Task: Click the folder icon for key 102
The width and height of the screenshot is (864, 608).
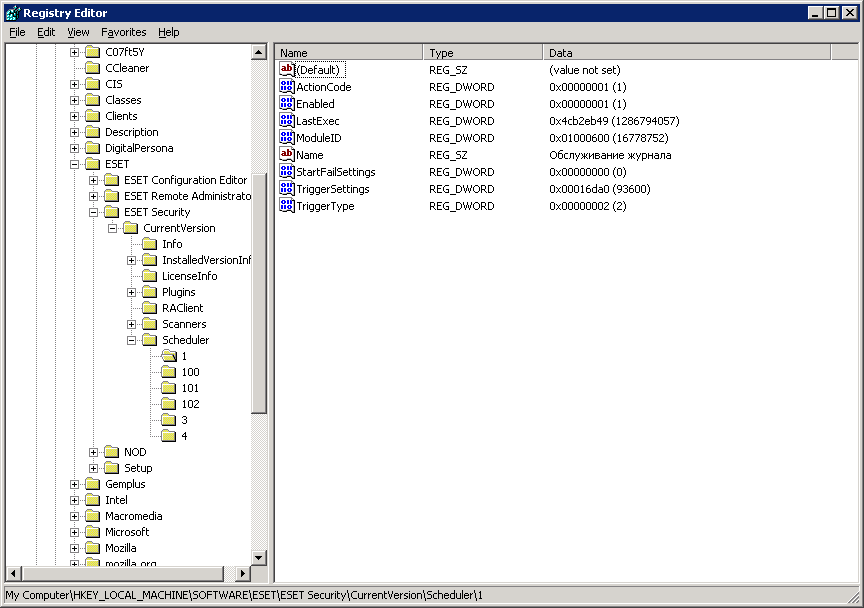Action: click(169, 404)
